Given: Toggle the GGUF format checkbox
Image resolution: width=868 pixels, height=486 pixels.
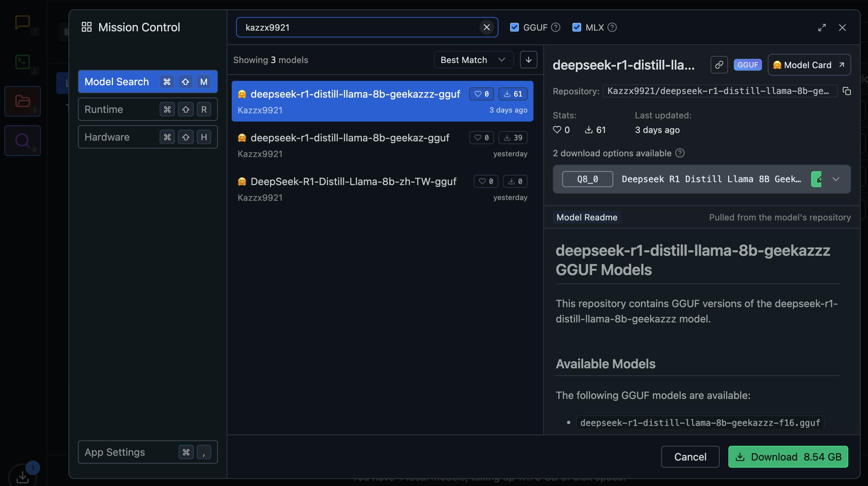Looking at the screenshot, I should (x=514, y=27).
